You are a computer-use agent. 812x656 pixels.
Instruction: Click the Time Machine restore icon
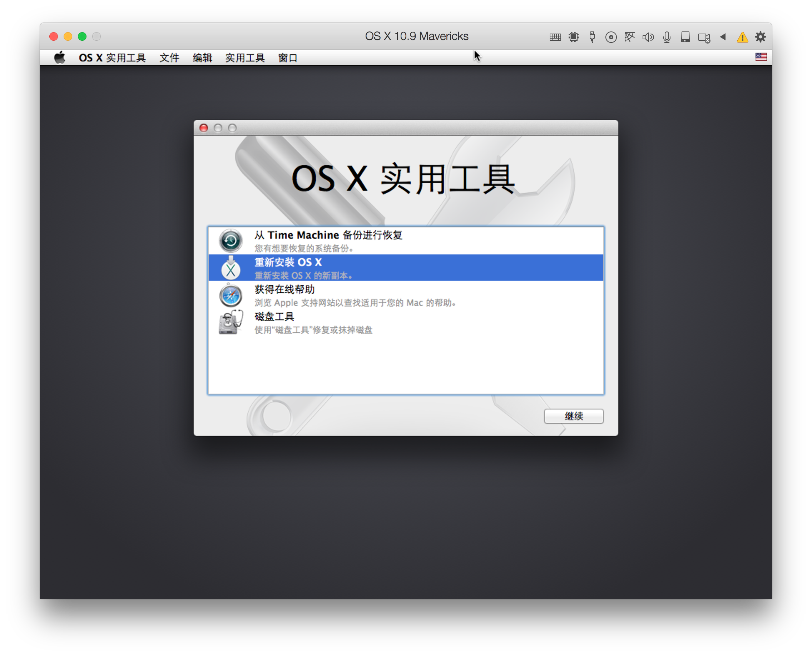tap(230, 241)
